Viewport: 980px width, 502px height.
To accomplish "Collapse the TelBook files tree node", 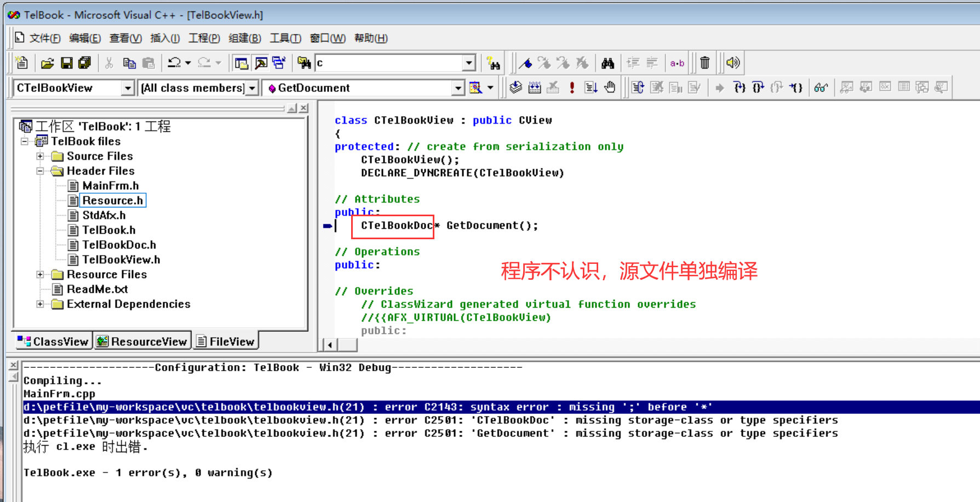I will [x=25, y=141].
